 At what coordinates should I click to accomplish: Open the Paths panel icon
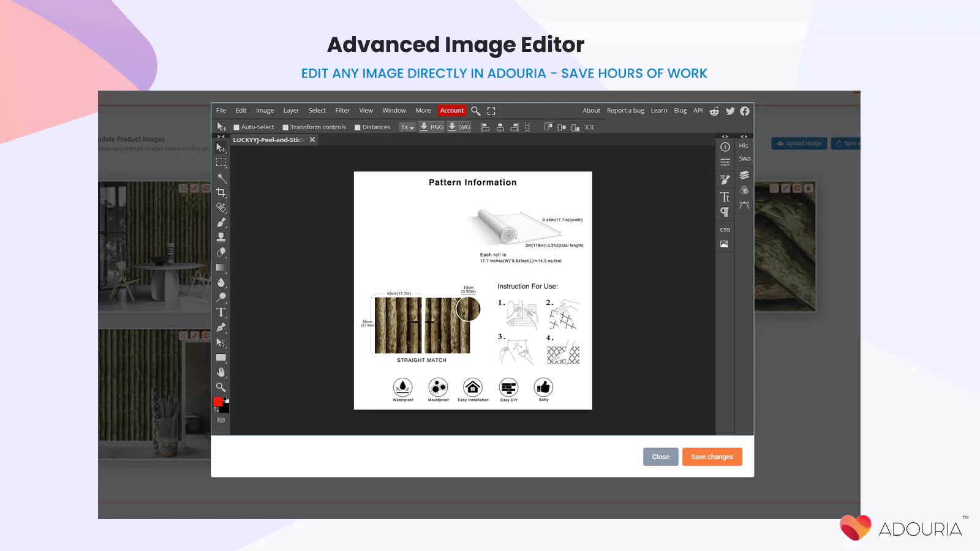744,205
